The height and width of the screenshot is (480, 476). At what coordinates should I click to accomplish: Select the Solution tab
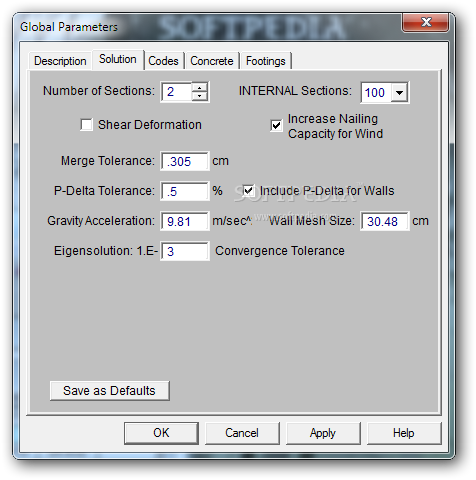[118, 59]
